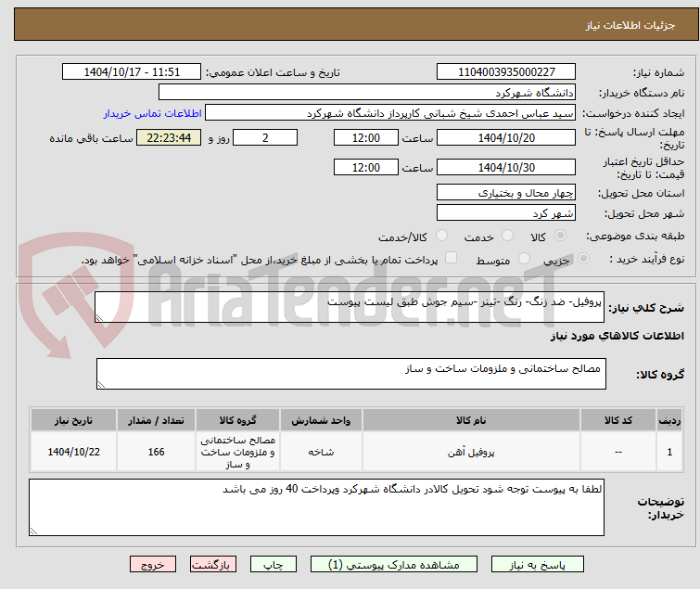This screenshot has height=589, width=700.
Task: Click the deadline time 12:00 next to 1404/10/20
Action: tap(365, 137)
